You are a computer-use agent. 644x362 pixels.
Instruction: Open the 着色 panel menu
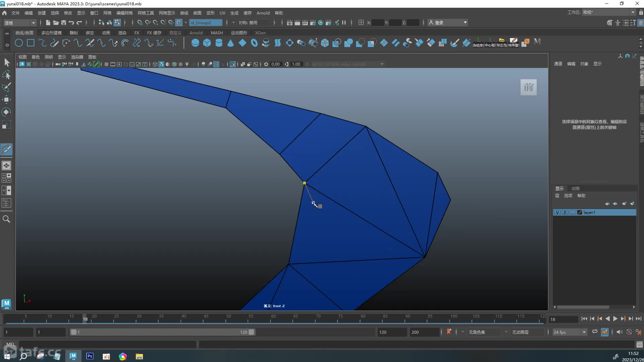(36, 57)
